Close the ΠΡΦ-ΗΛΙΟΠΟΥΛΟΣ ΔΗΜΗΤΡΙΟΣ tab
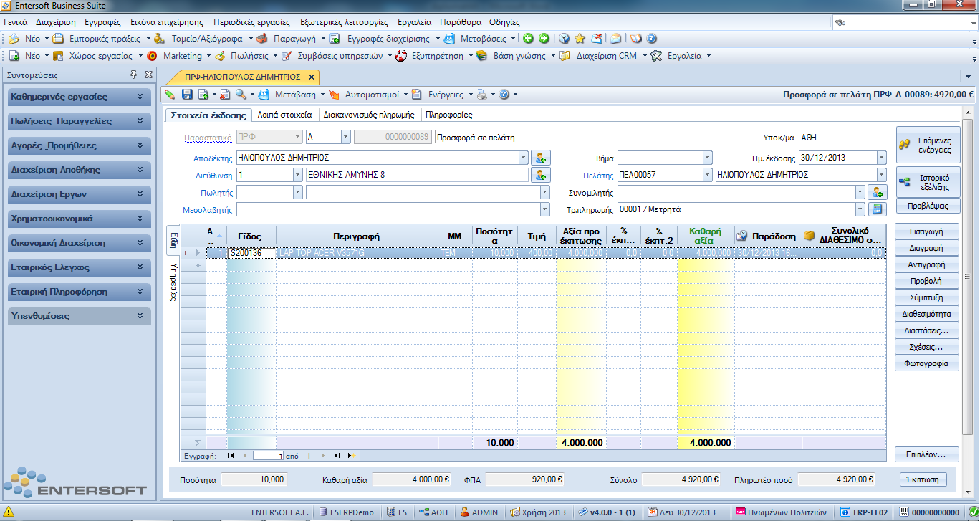This screenshot has width=980, height=521. pyautogui.click(x=311, y=77)
